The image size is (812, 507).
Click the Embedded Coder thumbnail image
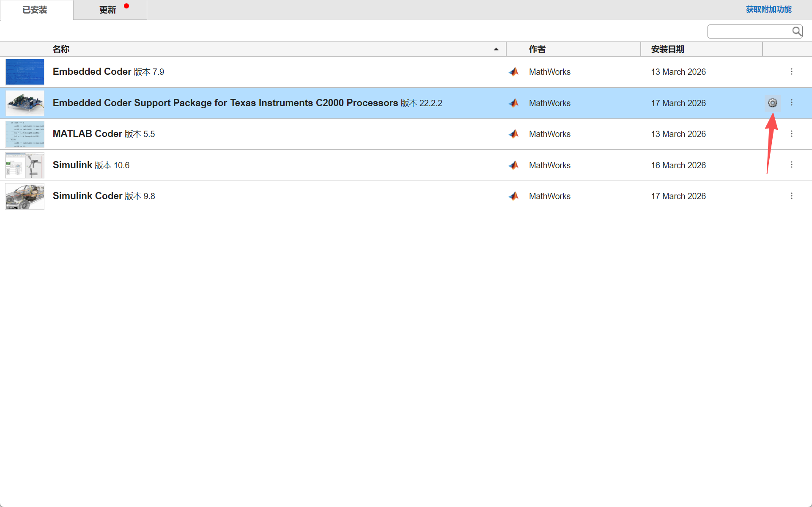point(25,72)
